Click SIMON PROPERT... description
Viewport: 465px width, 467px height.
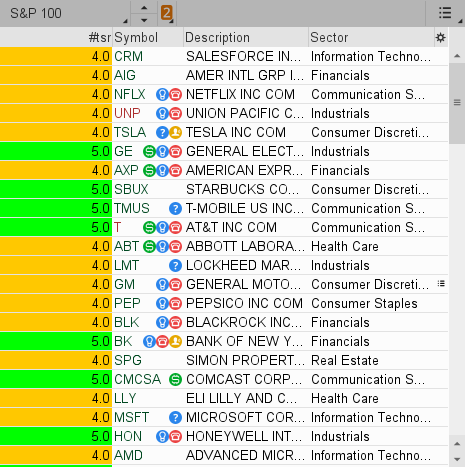[245, 360]
